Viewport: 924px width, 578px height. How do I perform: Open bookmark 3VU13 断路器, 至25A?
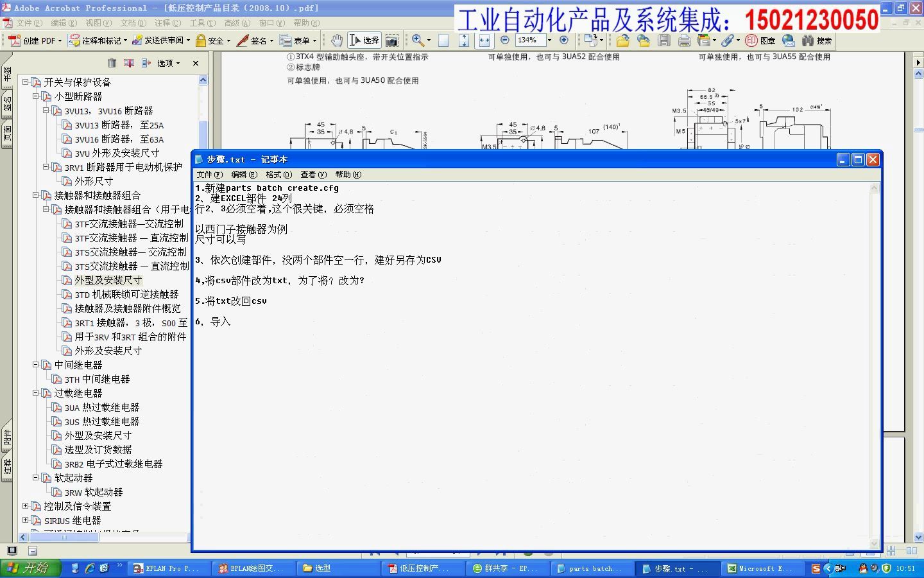[x=119, y=125]
